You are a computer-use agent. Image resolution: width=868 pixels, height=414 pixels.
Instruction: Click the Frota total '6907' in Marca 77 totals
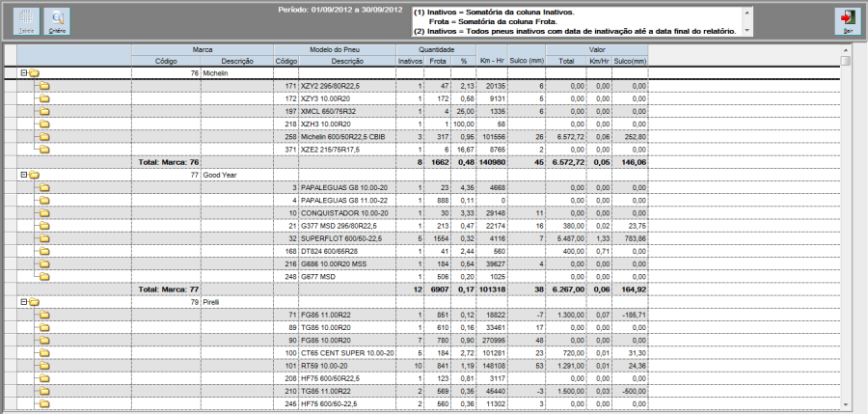[438, 290]
